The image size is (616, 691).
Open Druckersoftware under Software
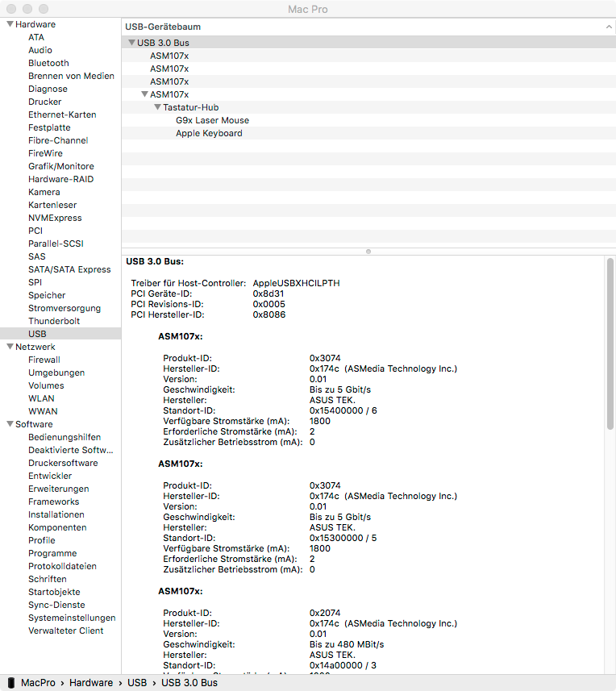(x=63, y=463)
